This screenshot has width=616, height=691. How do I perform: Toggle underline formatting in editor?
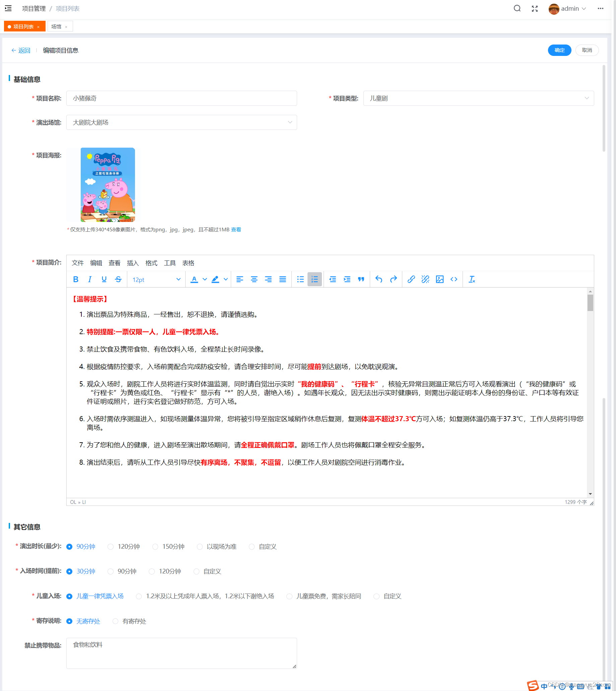[104, 279]
